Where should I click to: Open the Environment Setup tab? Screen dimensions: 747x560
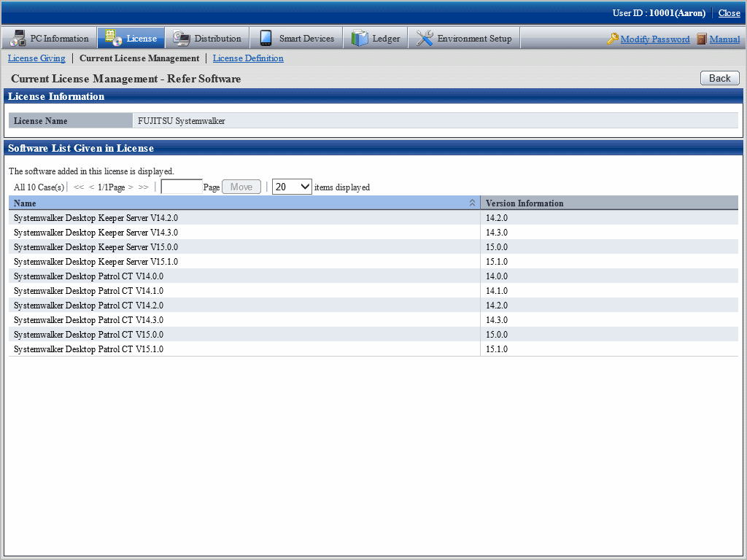click(x=464, y=38)
